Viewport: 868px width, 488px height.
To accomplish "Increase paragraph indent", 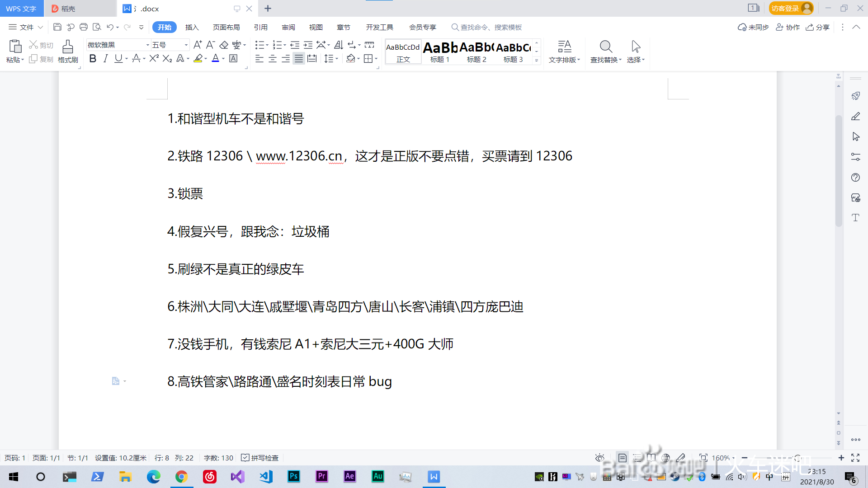I will pyautogui.click(x=308, y=45).
